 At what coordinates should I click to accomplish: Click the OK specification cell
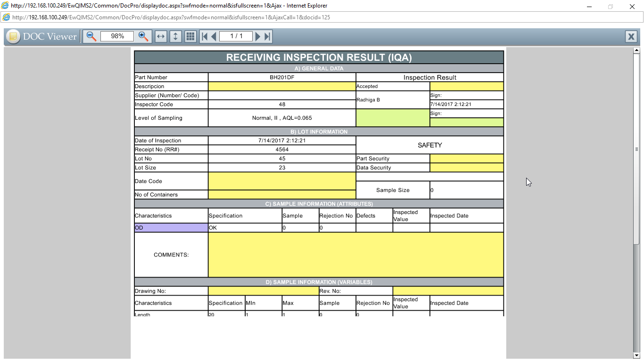pos(245,228)
